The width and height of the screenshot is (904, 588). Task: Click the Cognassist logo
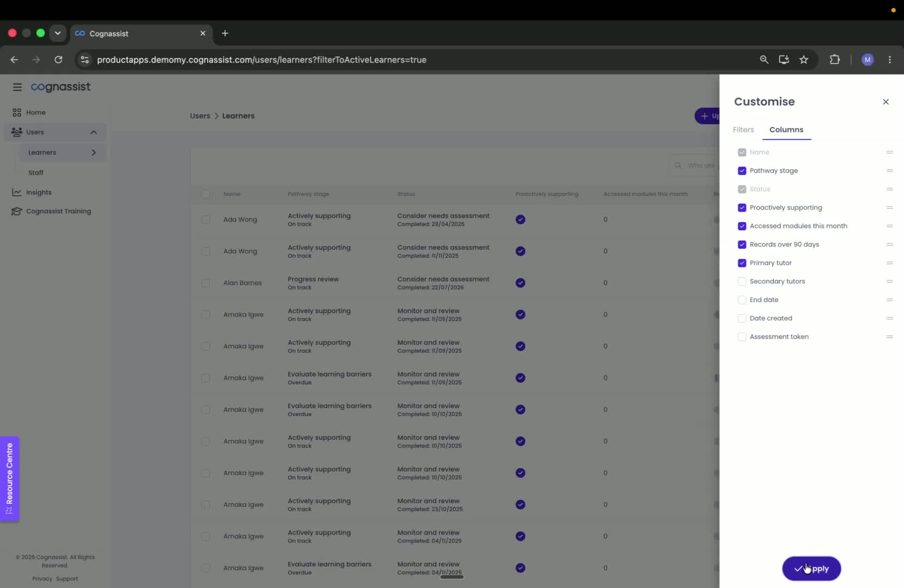coord(60,87)
